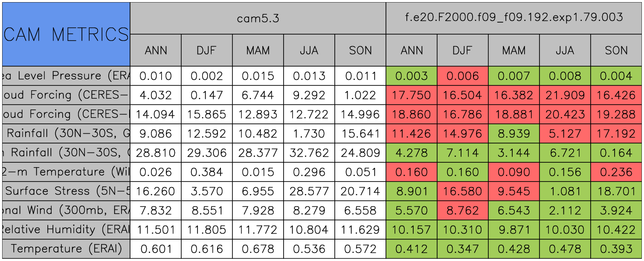The image size is (644, 261).
Task: Select the f.e20.F2000.f09_f09.192.exp1.79.003 header
Action: point(514,18)
